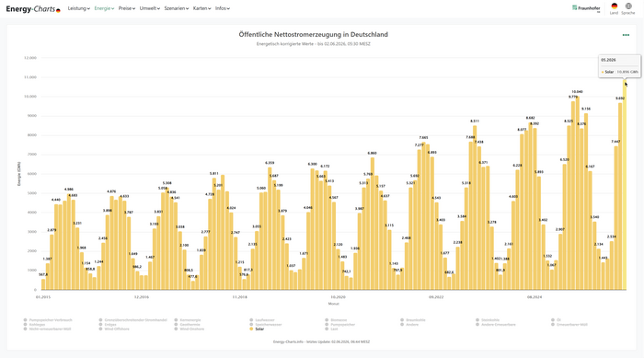The width and height of the screenshot is (644, 358).
Task: Toggle the Last legend entry
Action: [331, 329]
